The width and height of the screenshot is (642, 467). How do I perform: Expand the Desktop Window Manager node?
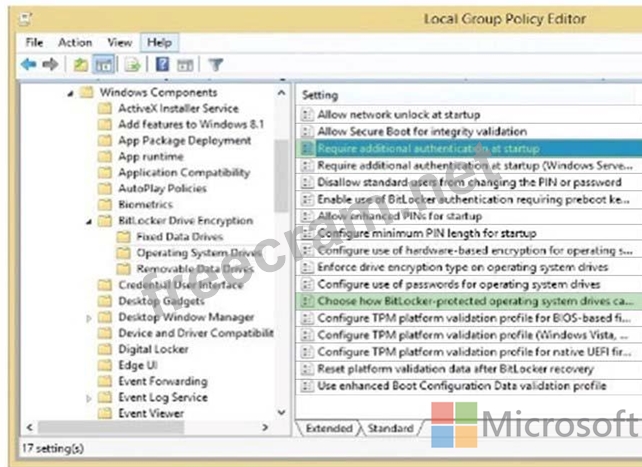coord(89,318)
